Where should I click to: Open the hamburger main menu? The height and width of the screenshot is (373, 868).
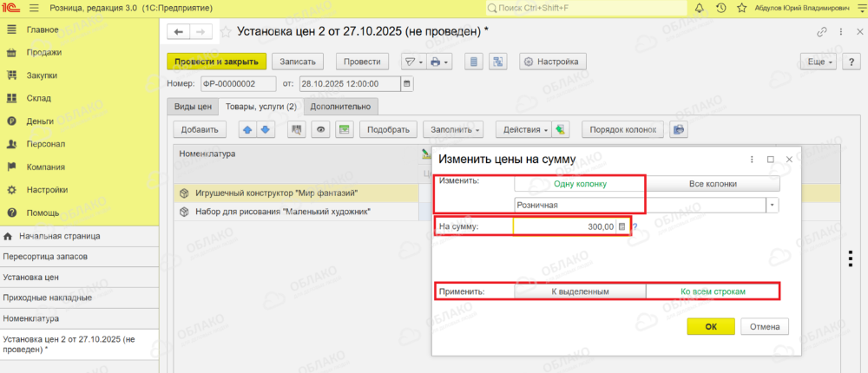coord(33,9)
